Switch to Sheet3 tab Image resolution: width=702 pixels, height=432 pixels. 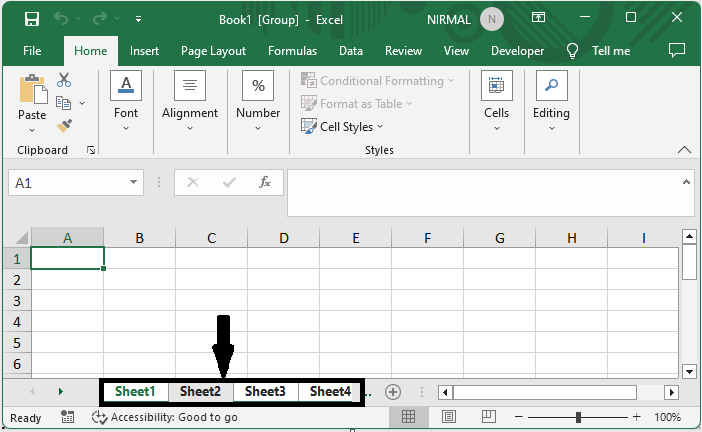coord(265,391)
